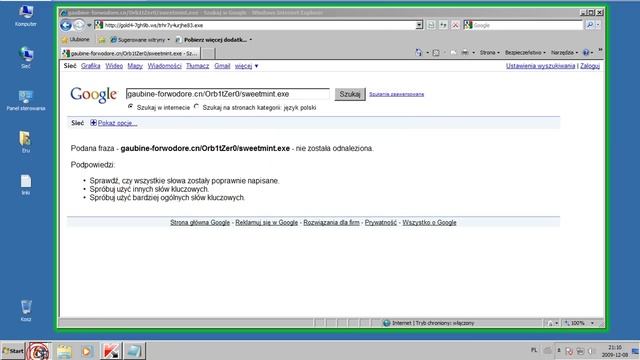Click the add to favorites bar icon

click(102, 40)
